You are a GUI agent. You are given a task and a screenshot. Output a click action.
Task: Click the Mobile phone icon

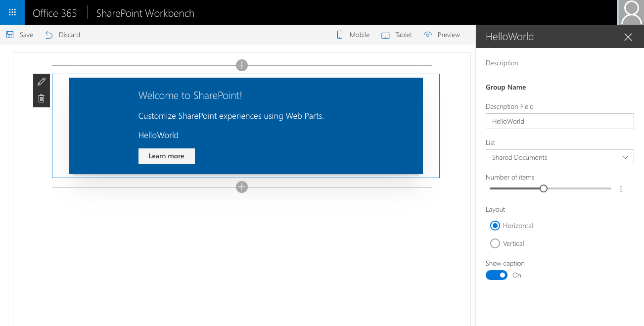(340, 35)
